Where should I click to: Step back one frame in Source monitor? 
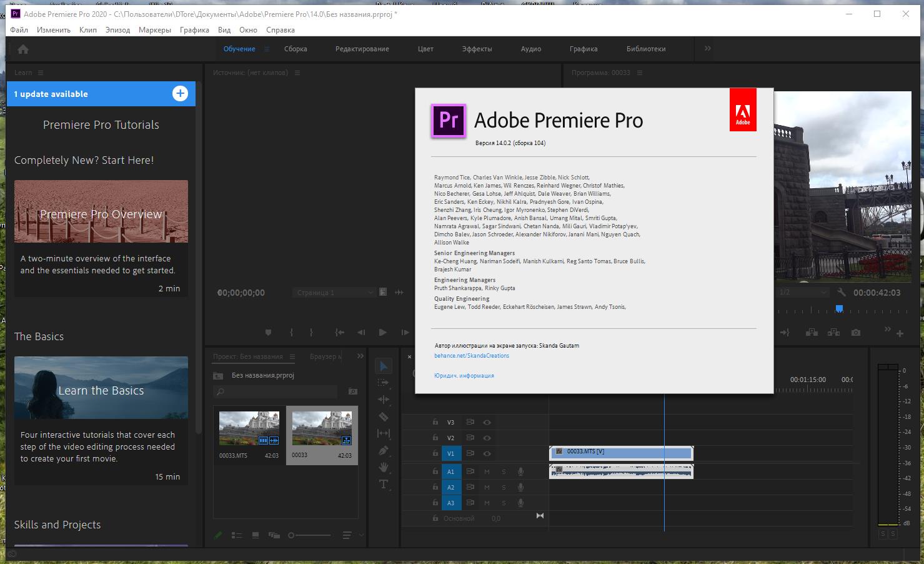click(x=361, y=333)
